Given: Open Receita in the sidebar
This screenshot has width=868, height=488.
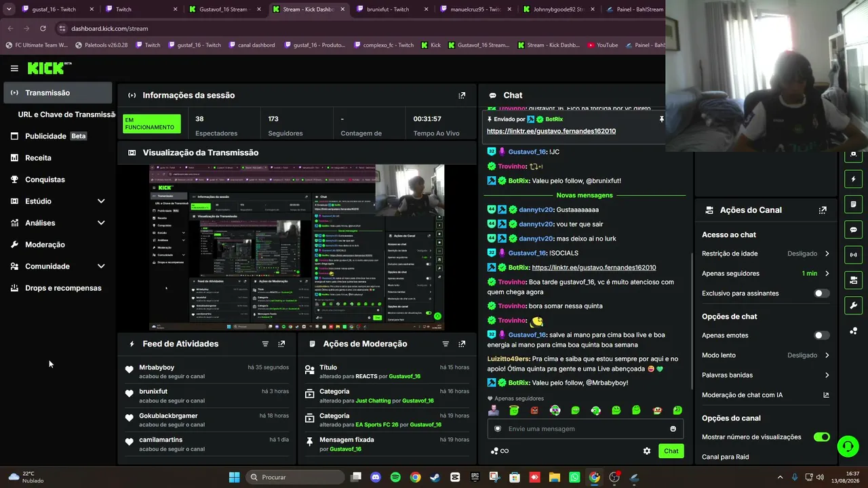Looking at the screenshot, I should pyautogui.click(x=58, y=158).
